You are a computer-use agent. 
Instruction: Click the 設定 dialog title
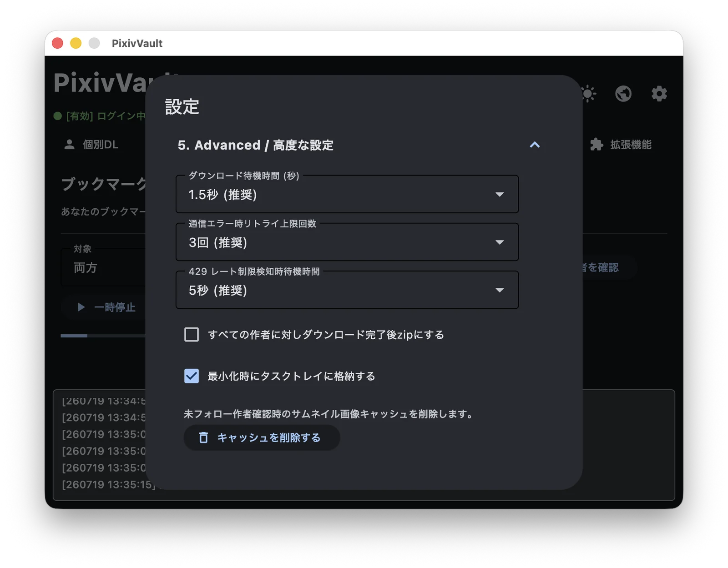point(182,107)
